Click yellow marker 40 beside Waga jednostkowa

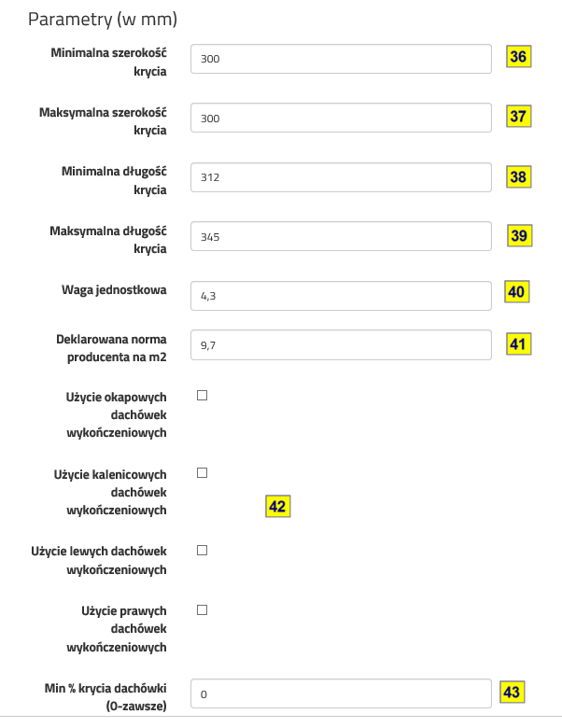click(516, 291)
